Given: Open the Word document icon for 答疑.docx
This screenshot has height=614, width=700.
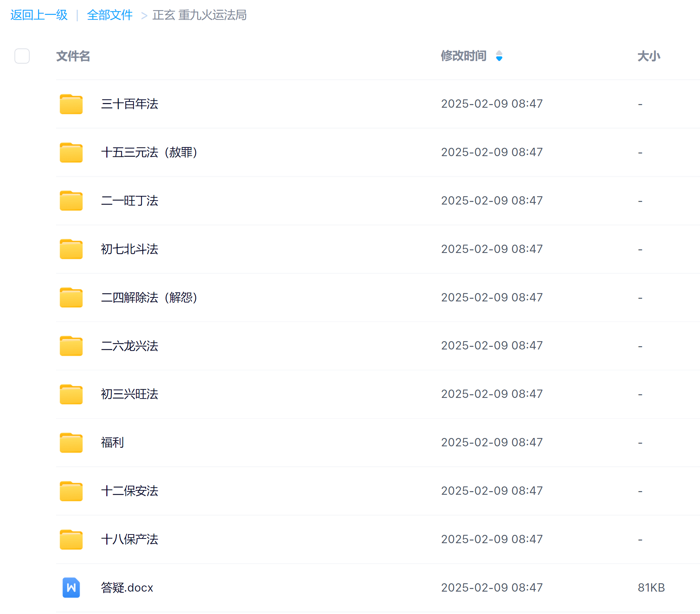Looking at the screenshot, I should tap(71, 588).
